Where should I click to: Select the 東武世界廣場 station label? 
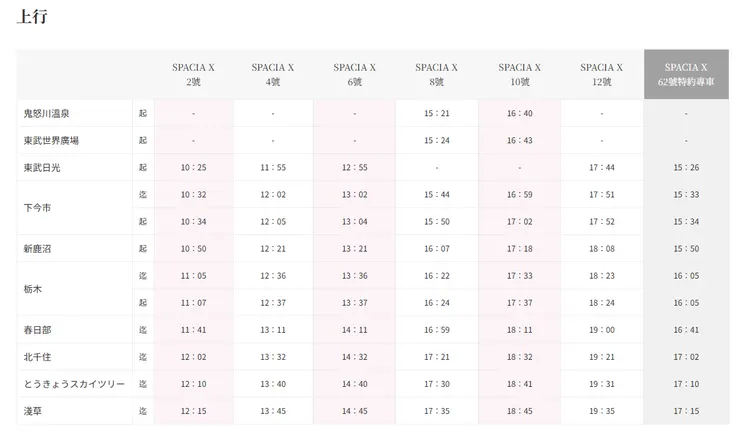(x=51, y=140)
